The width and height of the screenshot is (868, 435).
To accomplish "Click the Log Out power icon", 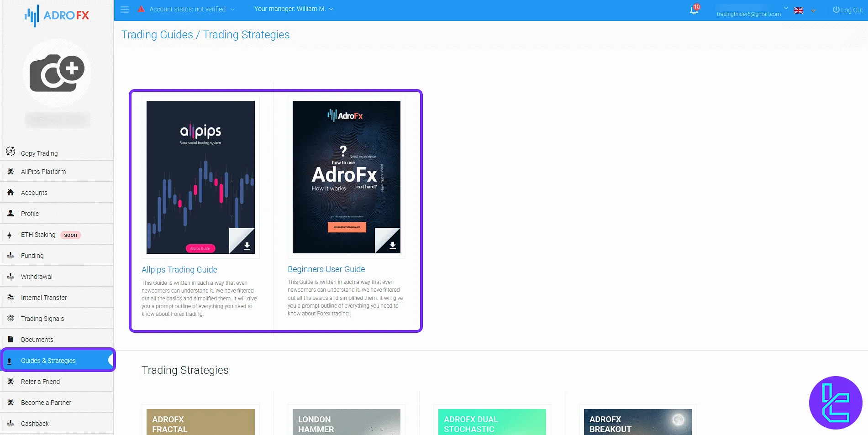I will click(836, 10).
